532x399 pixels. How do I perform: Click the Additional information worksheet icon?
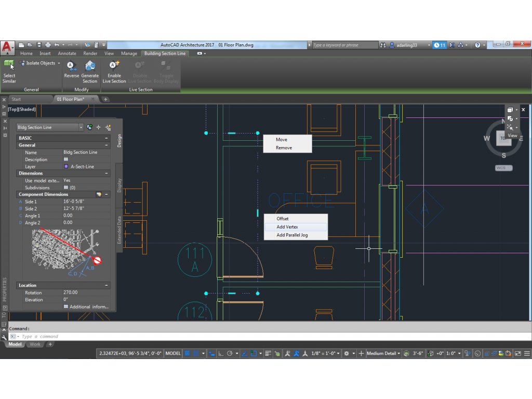coord(66,307)
